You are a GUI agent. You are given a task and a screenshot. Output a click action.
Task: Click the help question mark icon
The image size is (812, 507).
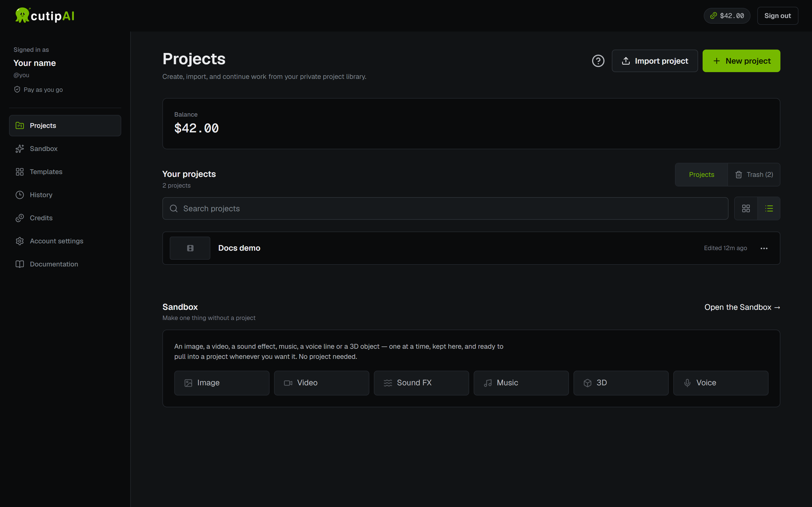click(598, 61)
